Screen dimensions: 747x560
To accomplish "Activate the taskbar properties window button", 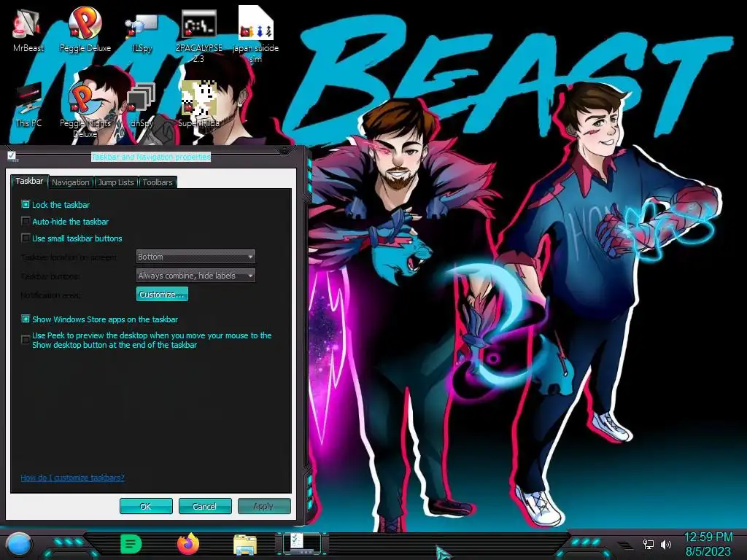I will coord(303,544).
